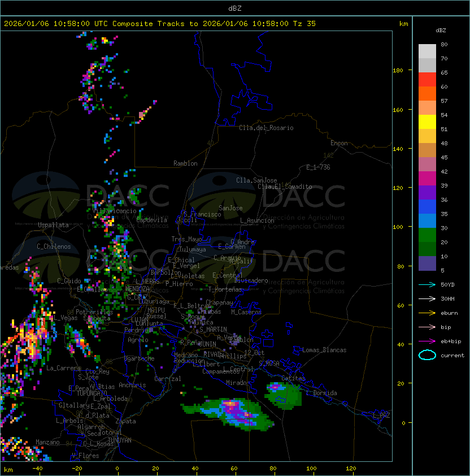Click the '51' value on the dBZ scale

click(444, 129)
